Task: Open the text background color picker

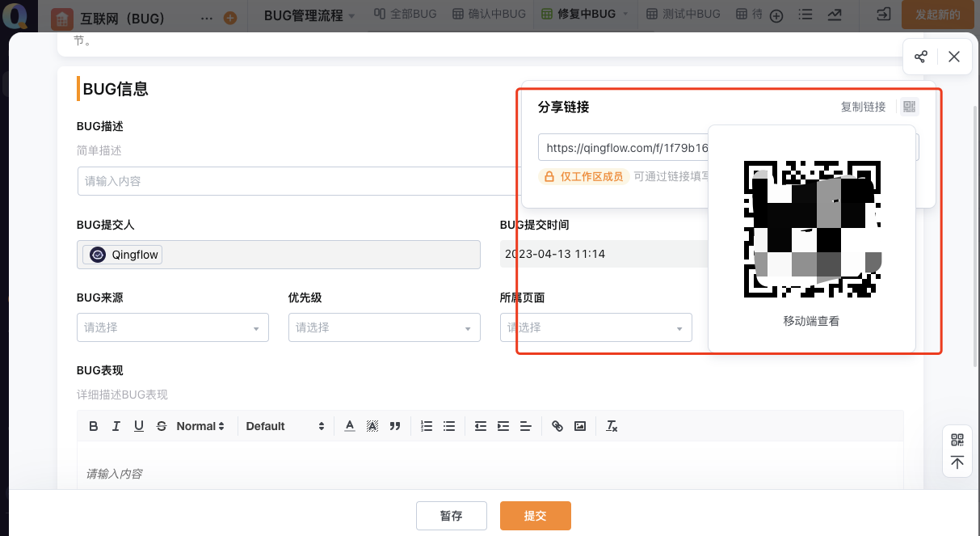Action: click(x=372, y=426)
